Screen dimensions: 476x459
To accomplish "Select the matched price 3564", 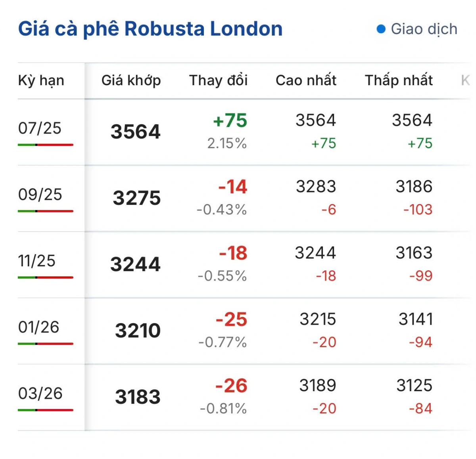I will [x=136, y=132].
